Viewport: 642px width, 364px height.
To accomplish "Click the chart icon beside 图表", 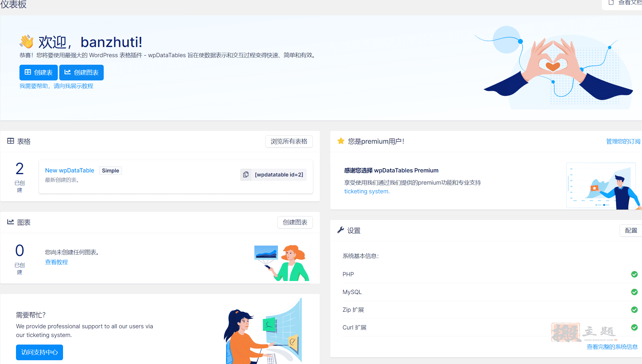I will click(x=10, y=222).
